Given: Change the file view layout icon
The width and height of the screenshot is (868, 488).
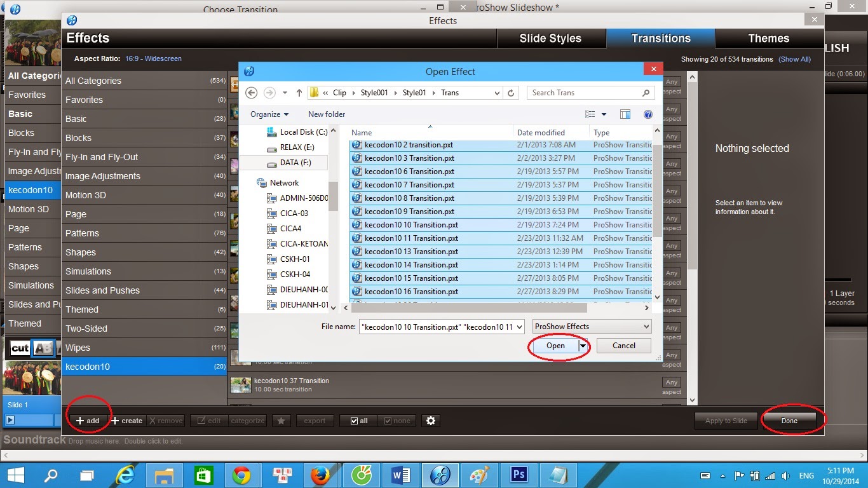Looking at the screenshot, I should (590, 114).
